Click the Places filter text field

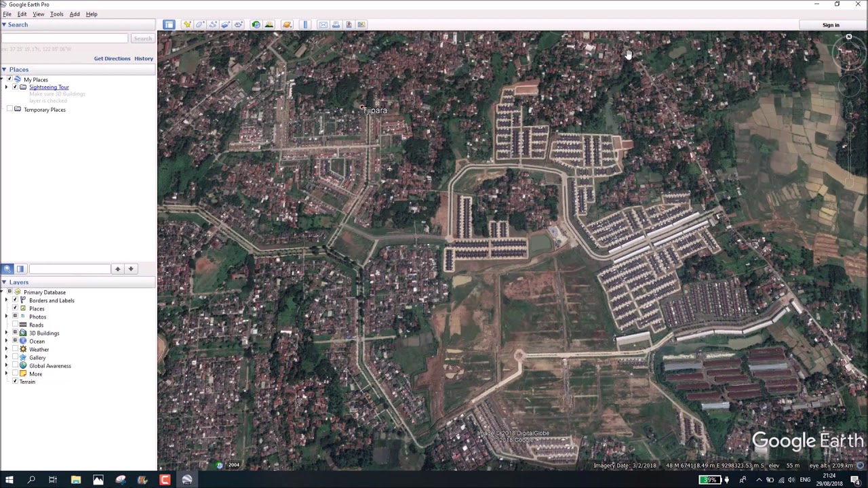coord(69,269)
